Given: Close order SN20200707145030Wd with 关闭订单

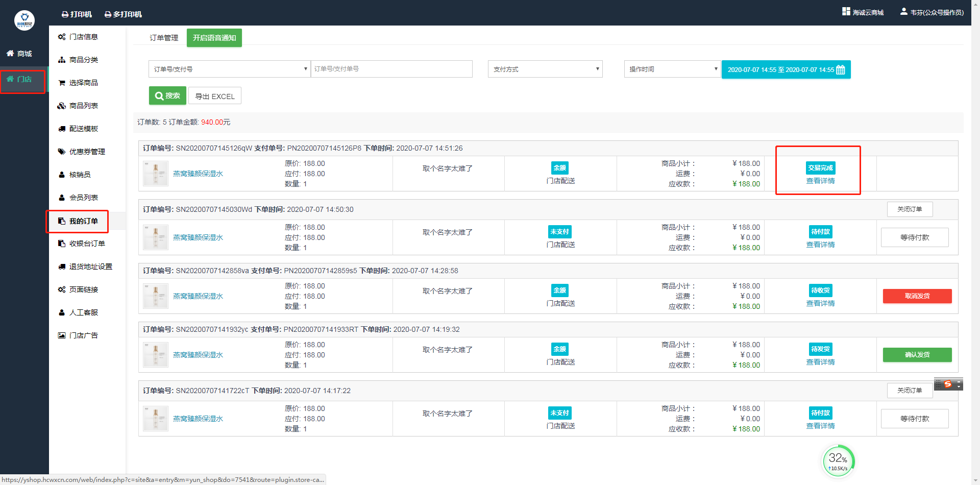Looking at the screenshot, I should tap(910, 209).
